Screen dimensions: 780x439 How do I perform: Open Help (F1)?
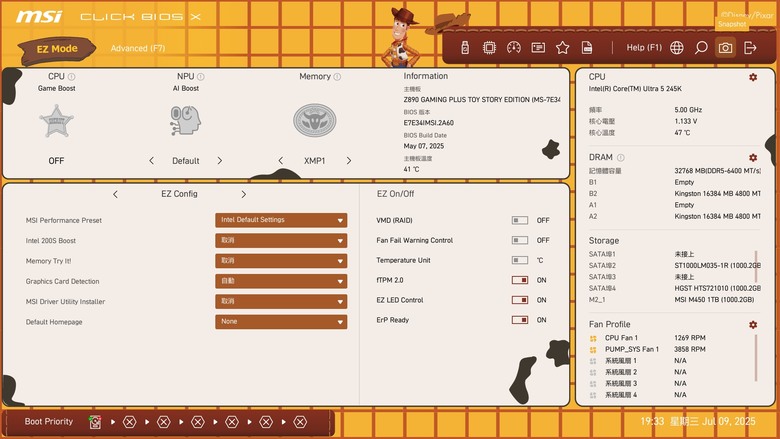[644, 48]
